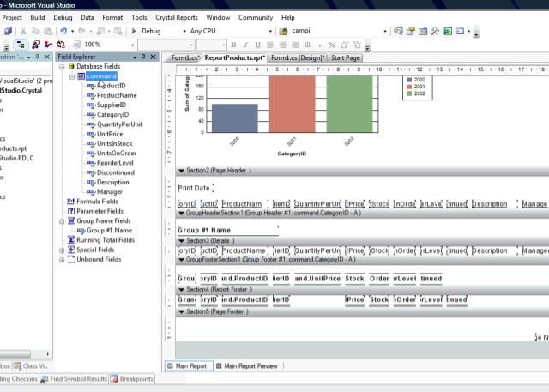Image resolution: width=549 pixels, height=392 pixels.
Task: Click the Undo arrow icon
Action: pos(63,31)
